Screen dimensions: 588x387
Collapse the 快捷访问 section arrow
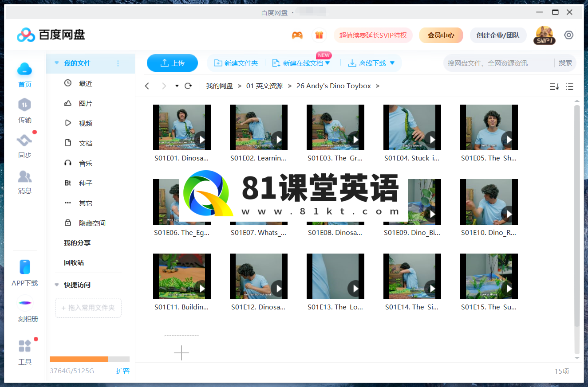pos(56,285)
